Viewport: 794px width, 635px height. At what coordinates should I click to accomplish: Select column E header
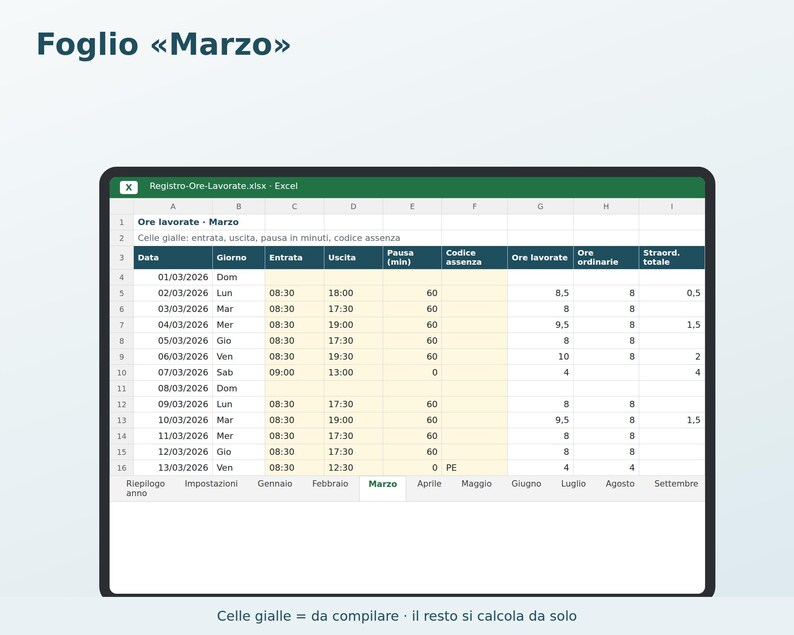coord(412,207)
